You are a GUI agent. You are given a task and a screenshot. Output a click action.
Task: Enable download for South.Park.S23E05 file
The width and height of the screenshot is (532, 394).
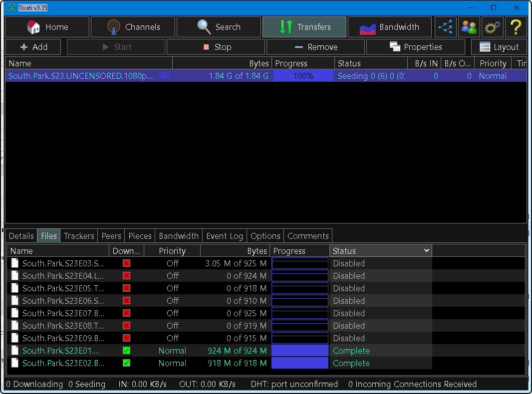tap(127, 288)
